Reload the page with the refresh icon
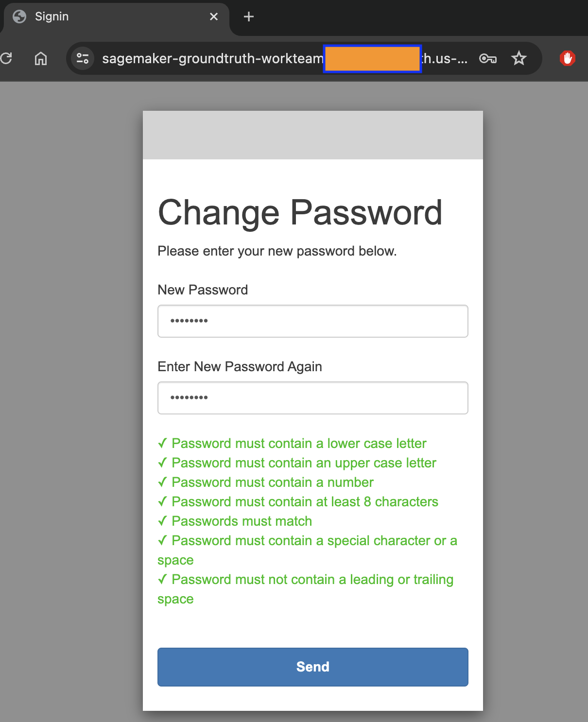 click(x=6, y=59)
